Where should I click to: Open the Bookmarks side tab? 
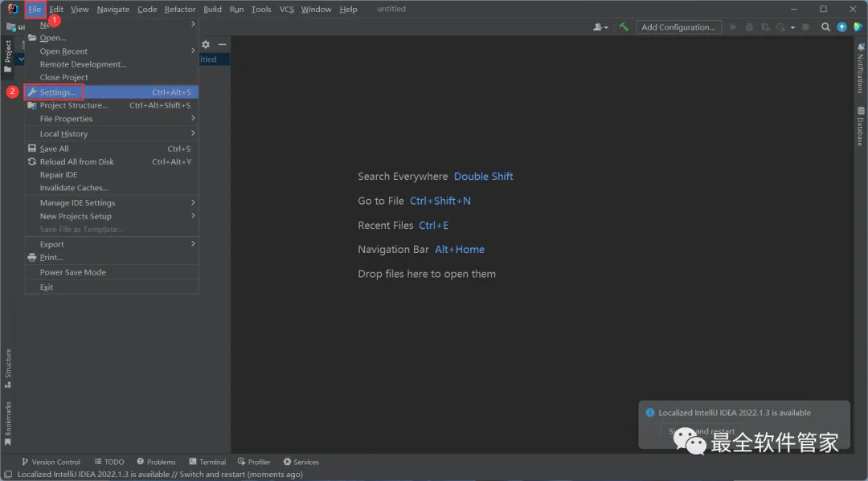point(8,423)
